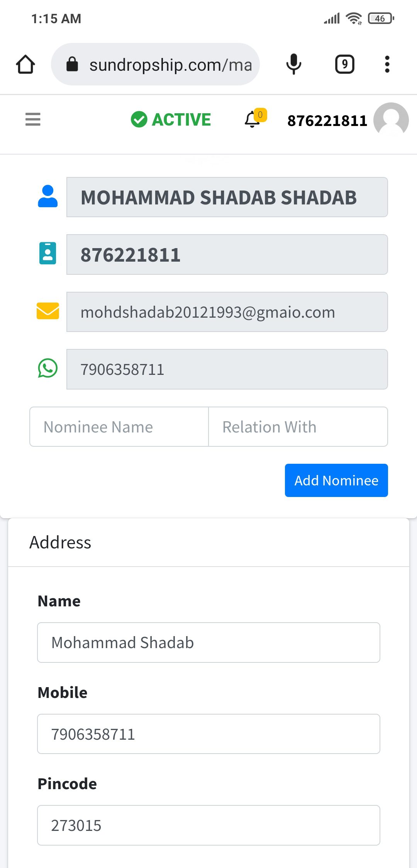Viewport: 417px width, 868px height.
Task: Click the Relation With field
Action: point(298,427)
